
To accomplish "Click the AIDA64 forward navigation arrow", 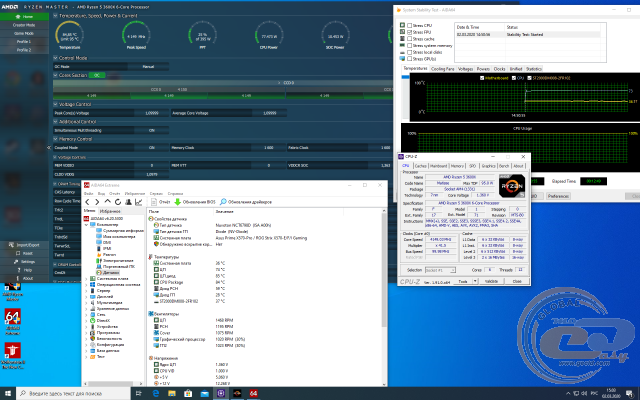I will coord(97,202).
